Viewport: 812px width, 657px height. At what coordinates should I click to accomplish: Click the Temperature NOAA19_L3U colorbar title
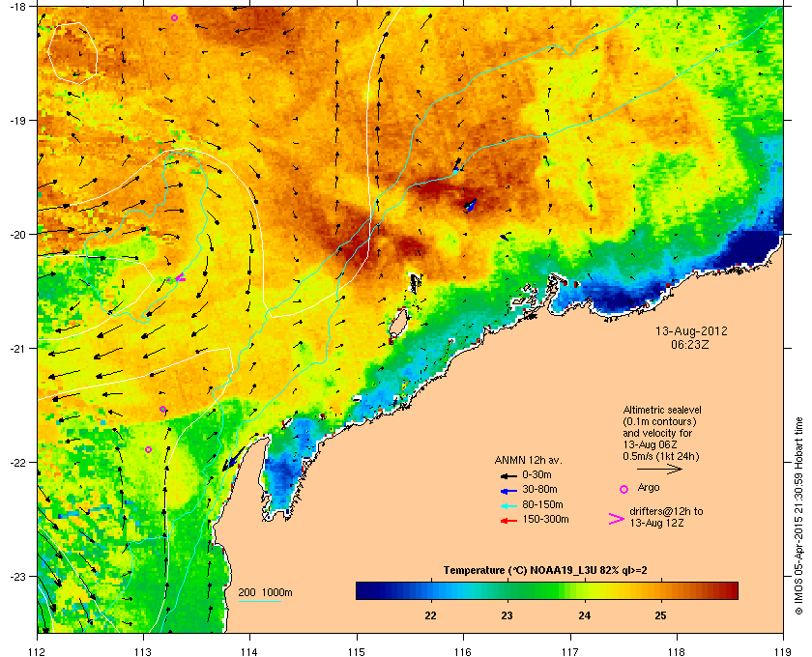click(x=545, y=571)
